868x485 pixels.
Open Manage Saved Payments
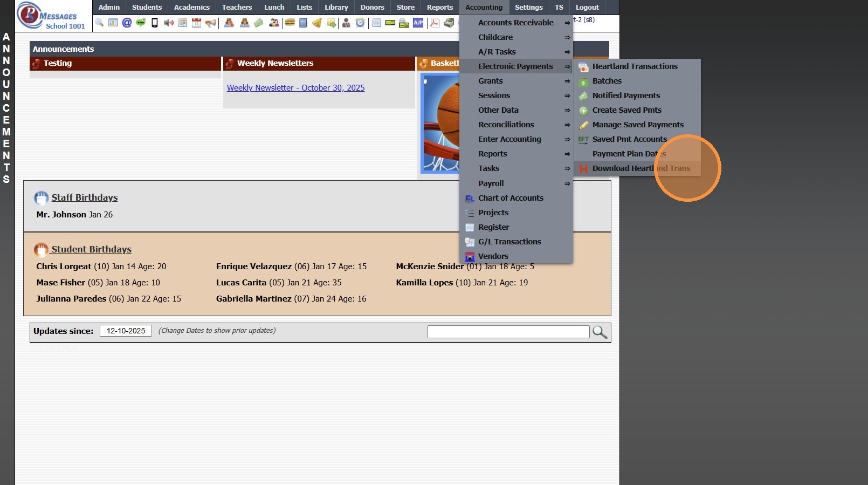click(x=637, y=125)
